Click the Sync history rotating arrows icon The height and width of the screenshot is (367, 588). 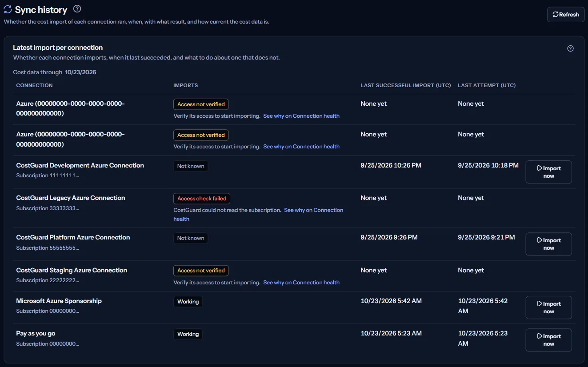click(8, 9)
